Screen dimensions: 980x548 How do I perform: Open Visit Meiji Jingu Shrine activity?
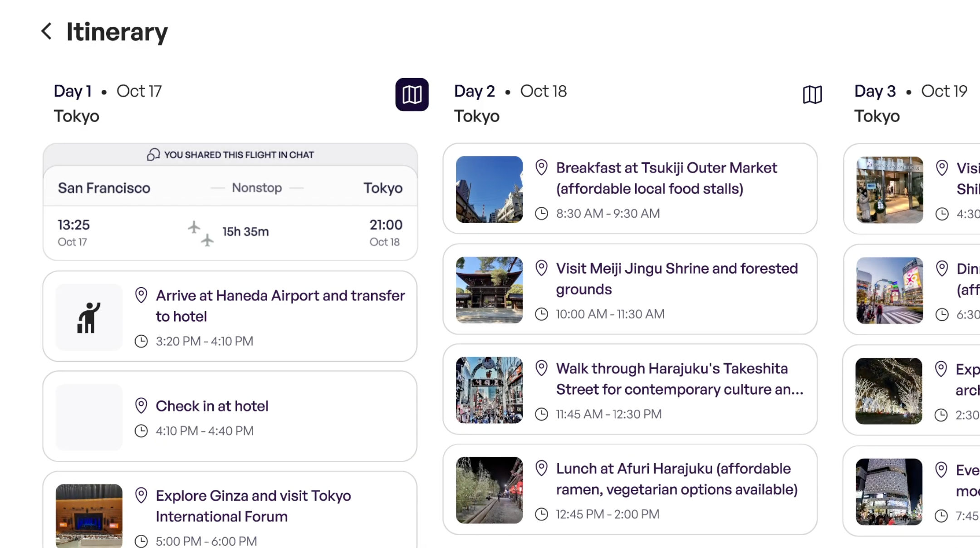[676, 279]
